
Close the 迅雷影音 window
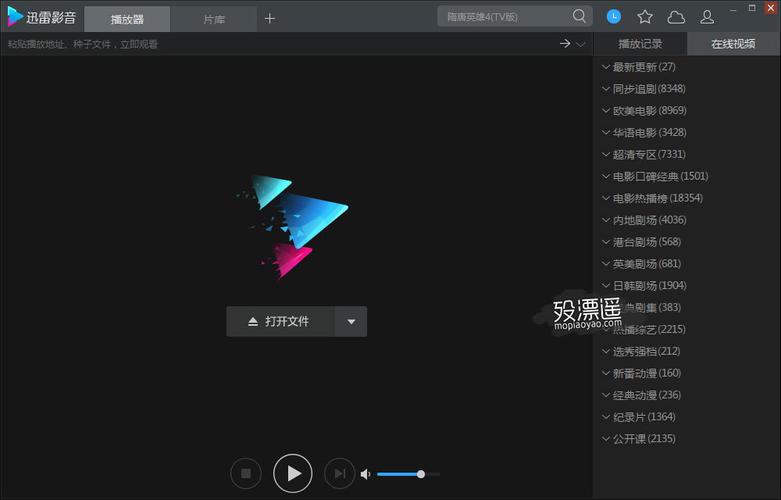771,7
